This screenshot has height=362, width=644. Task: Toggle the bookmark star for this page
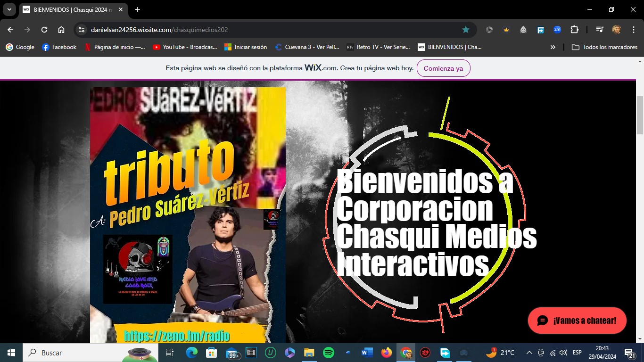466,30
